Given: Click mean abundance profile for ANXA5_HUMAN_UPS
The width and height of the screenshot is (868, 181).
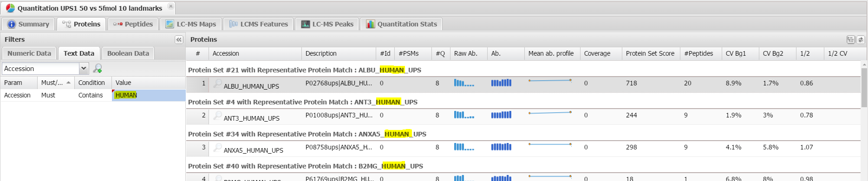Looking at the screenshot, I should 550,145.
